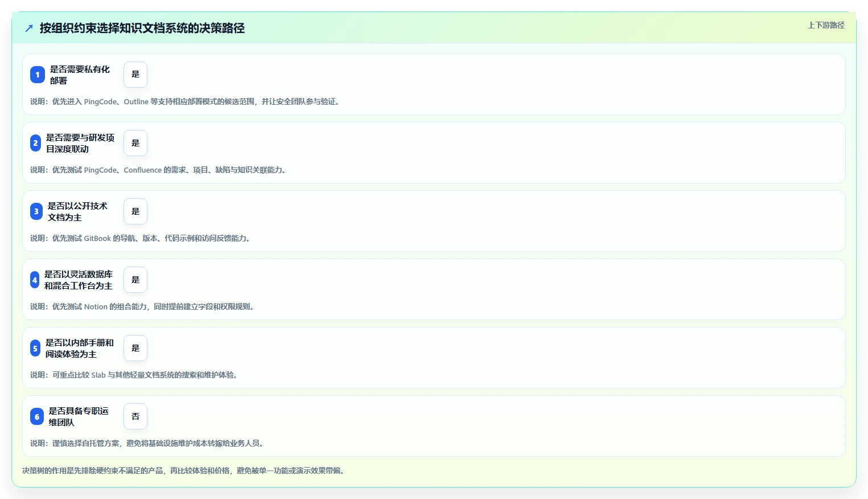Click the question text 是否具备专职运维团队
The height and width of the screenshot is (499, 868).
pyautogui.click(x=79, y=416)
